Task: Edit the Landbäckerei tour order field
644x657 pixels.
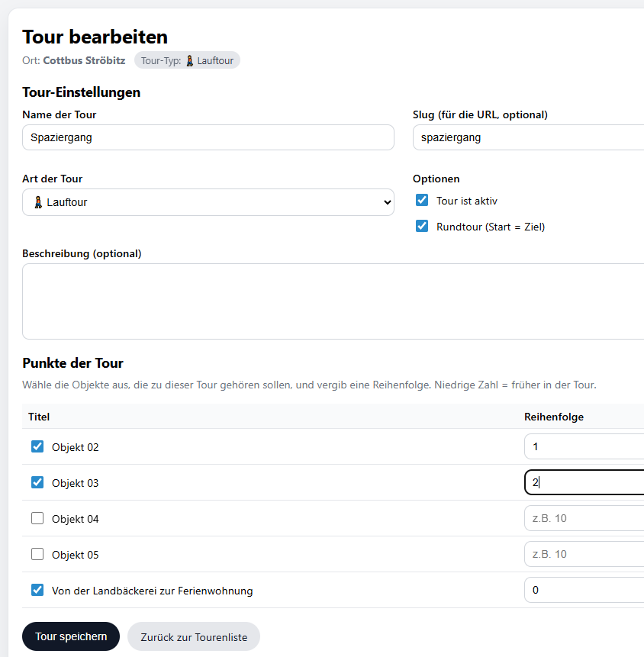Action: 584,591
